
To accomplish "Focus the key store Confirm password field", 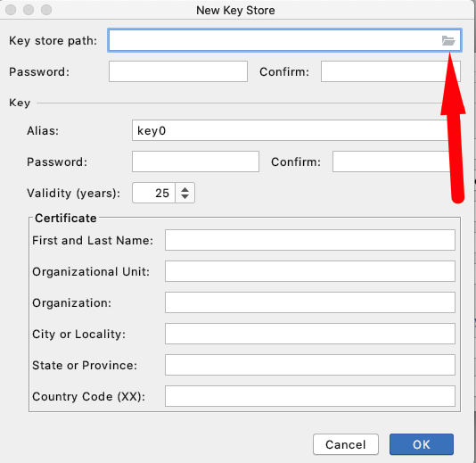I will (x=390, y=71).
